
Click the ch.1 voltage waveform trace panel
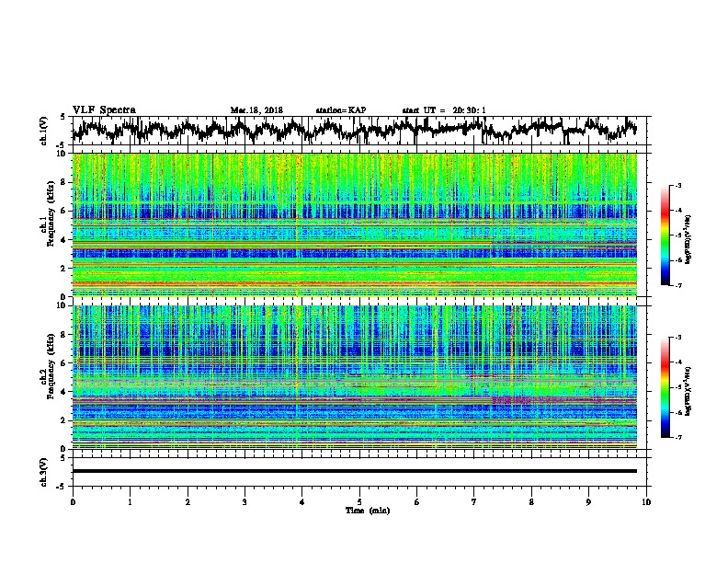361,131
